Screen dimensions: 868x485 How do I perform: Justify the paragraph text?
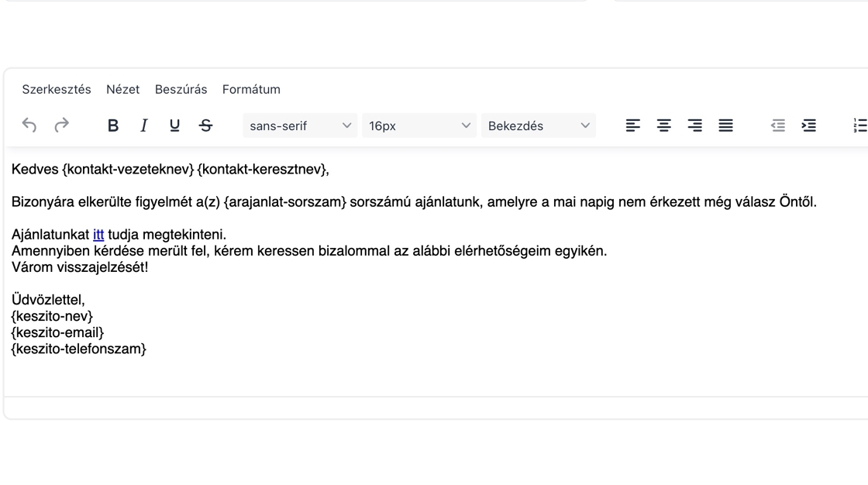pos(725,126)
